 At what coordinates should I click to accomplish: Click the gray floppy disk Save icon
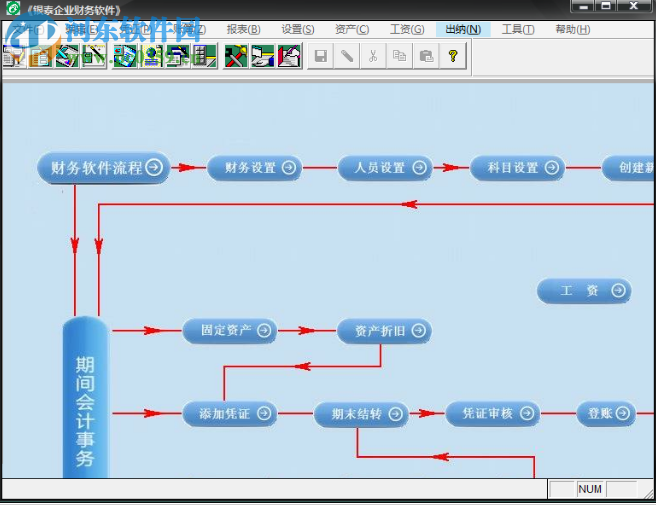[x=321, y=56]
